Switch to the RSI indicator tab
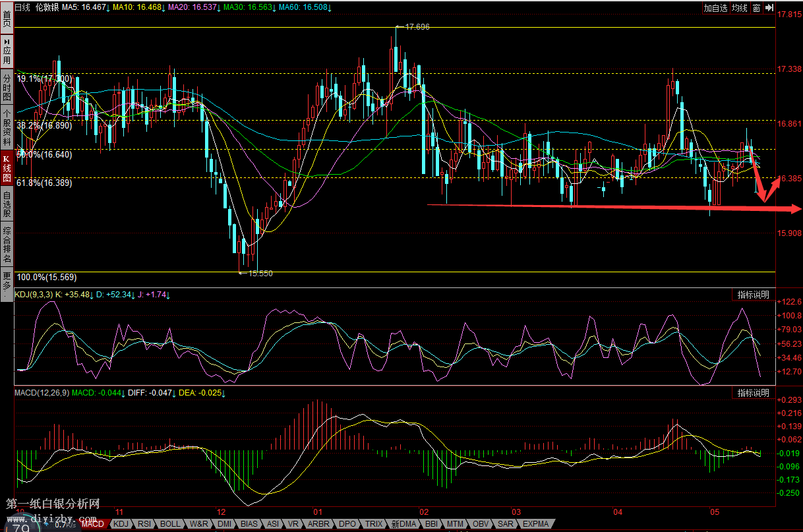The width and height of the screenshot is (803, 532). [145, 524]
